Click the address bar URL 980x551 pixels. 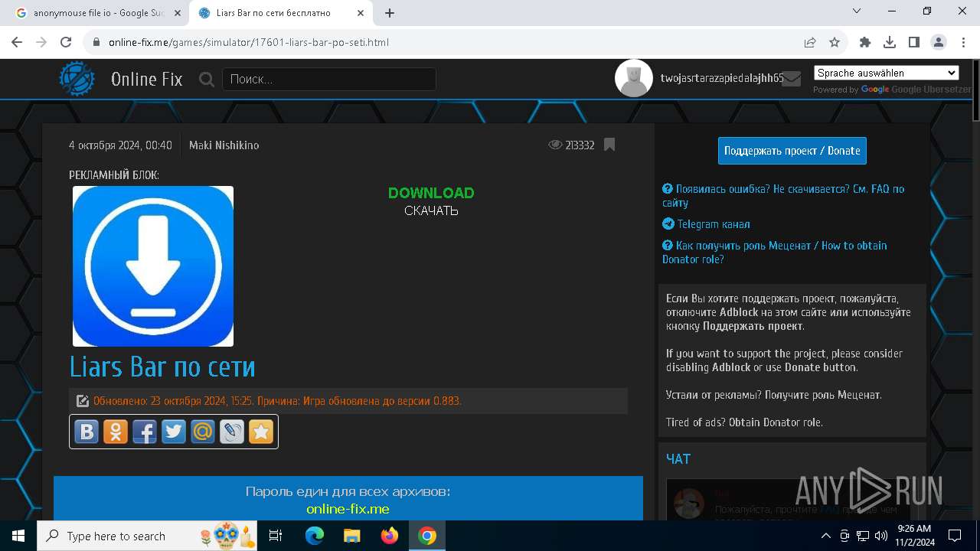pos(249,42)
